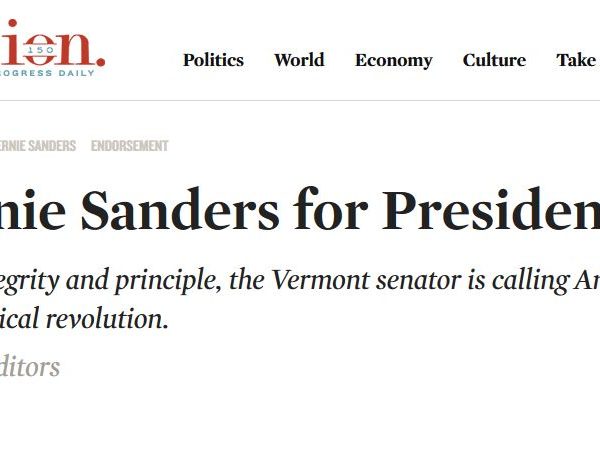Screen dimensions: 600x454
Task: Click the red period in the logo
Action: 101,64
